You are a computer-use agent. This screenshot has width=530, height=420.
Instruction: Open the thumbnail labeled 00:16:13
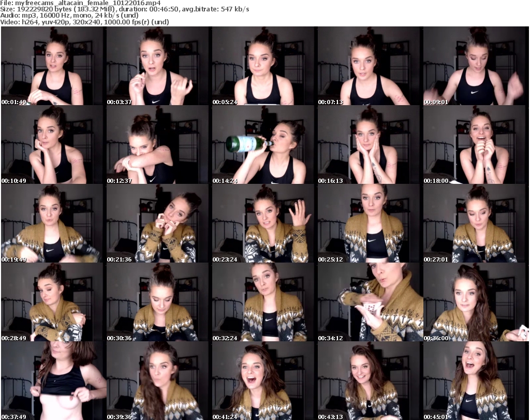pos(370,145)
